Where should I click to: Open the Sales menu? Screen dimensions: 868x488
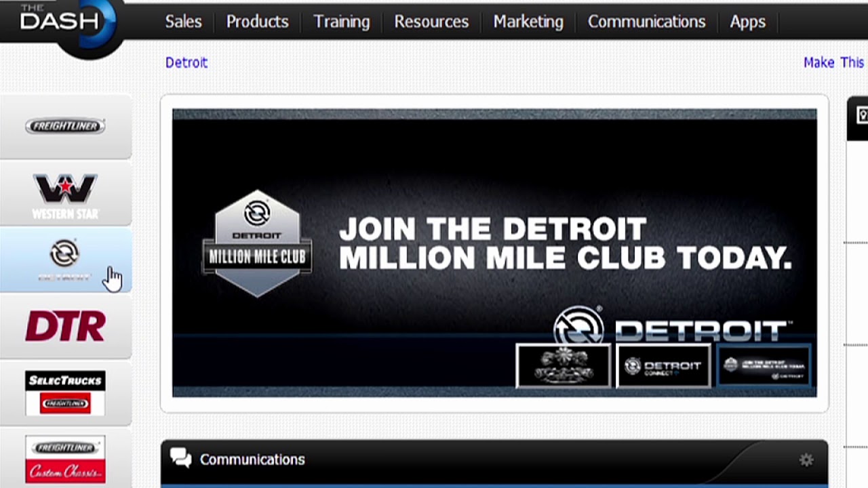[184, 22]
